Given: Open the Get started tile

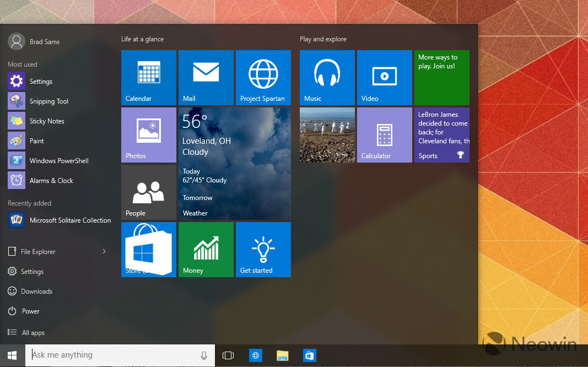Looking at the screenshot, I should 263,250.
